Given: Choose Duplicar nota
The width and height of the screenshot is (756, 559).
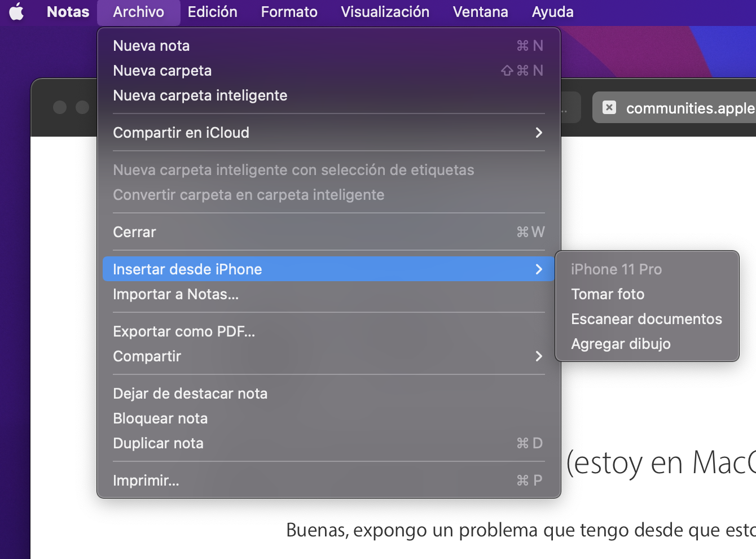Looking at the screenshot, I should click(x=158, y=443).
